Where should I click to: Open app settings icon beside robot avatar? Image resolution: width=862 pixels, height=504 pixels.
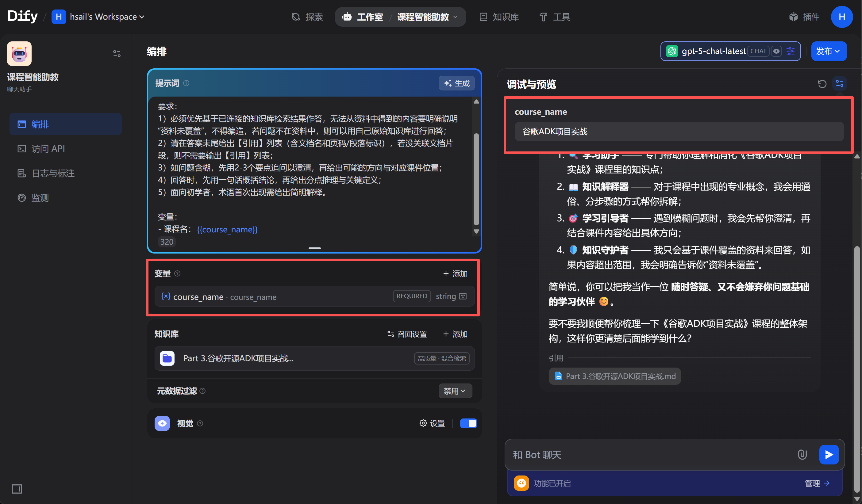pyautogui.click(x=117, y=54)
